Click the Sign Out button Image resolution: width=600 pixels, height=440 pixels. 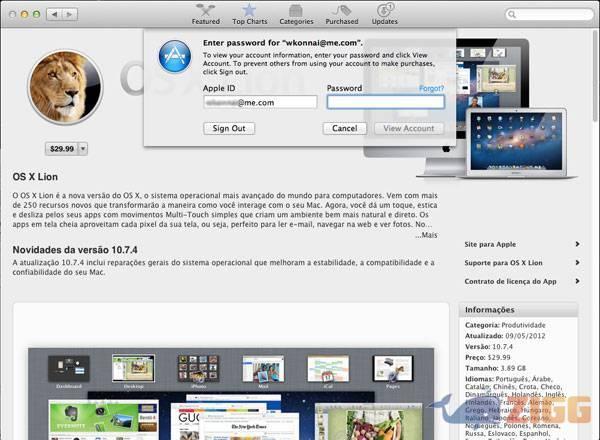point(229,128)
